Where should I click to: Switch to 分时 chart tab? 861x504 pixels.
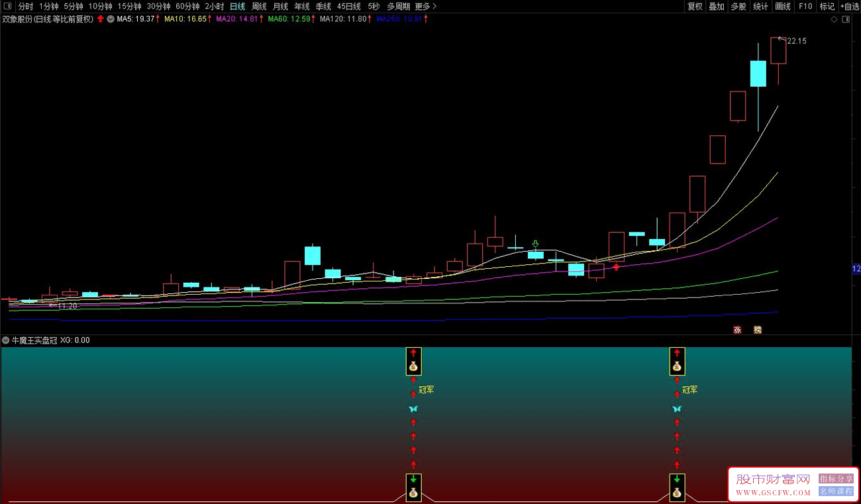(x=26, y=6)
